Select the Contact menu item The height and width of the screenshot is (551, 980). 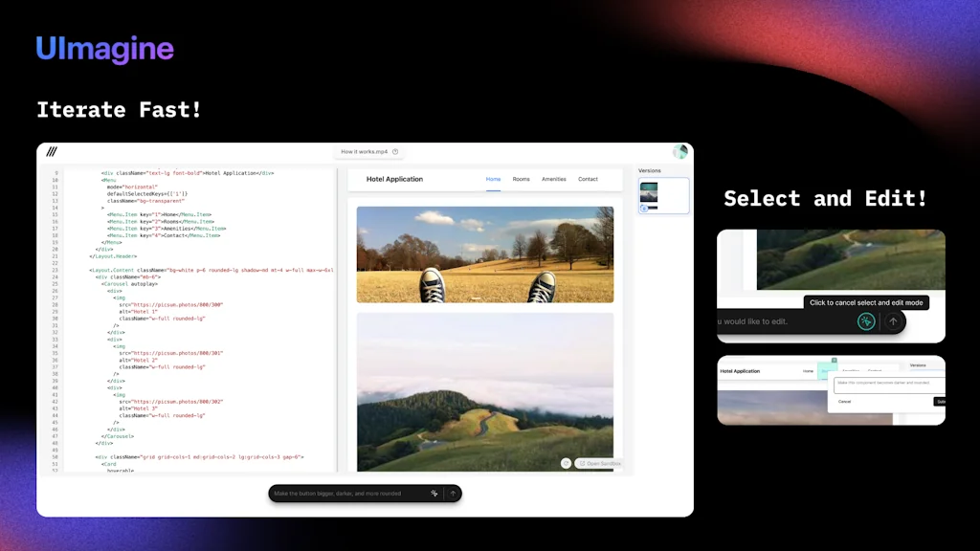[x=587, y=179]
